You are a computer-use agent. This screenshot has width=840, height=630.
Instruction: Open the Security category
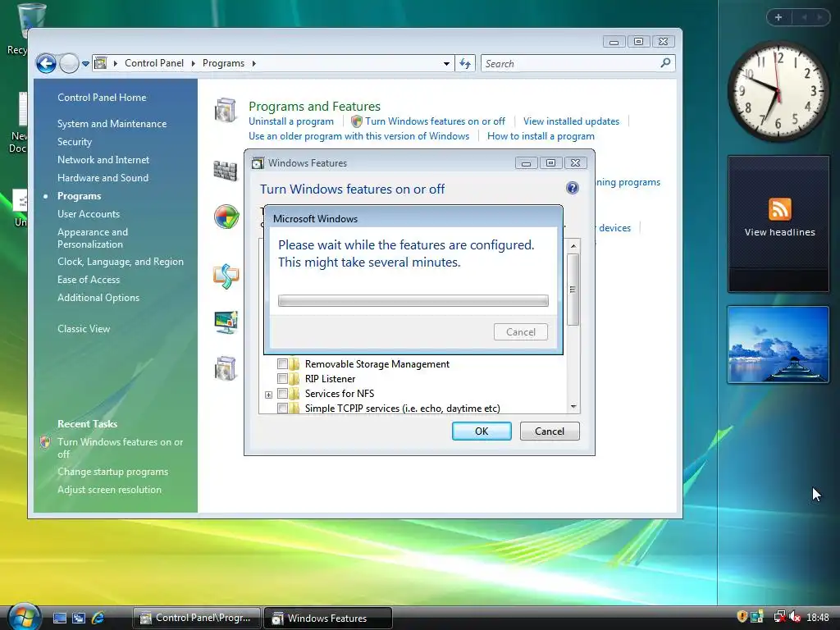(x=75, y=142)
